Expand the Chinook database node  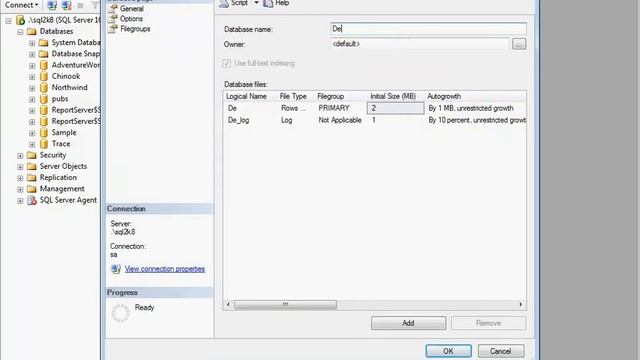[32, 77]
